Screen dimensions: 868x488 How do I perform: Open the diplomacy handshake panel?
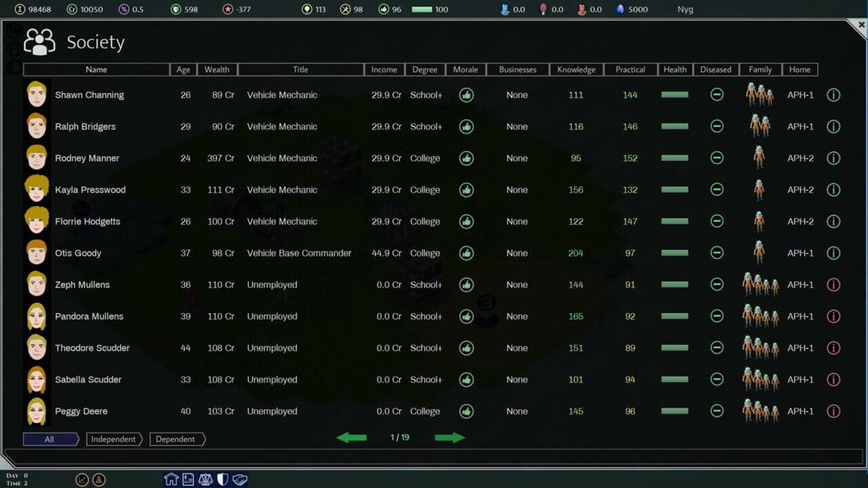(x=240, y=479)
